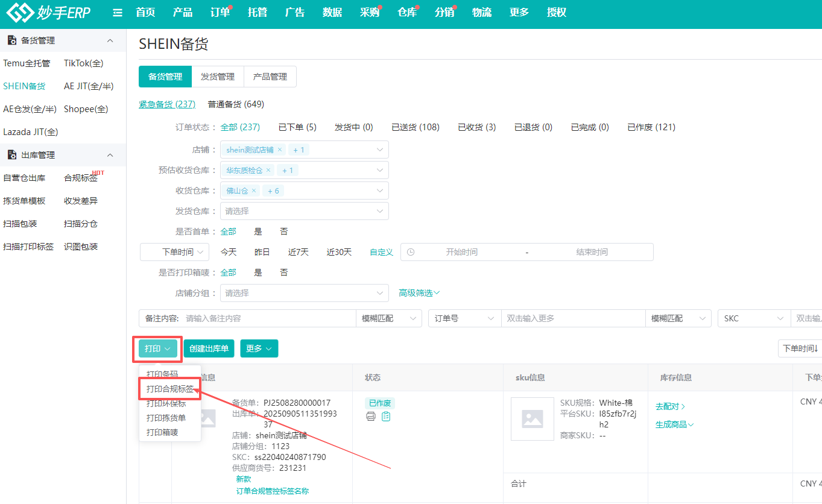
Task: Select the 今天 time range
Action: (x=229, y=252)
